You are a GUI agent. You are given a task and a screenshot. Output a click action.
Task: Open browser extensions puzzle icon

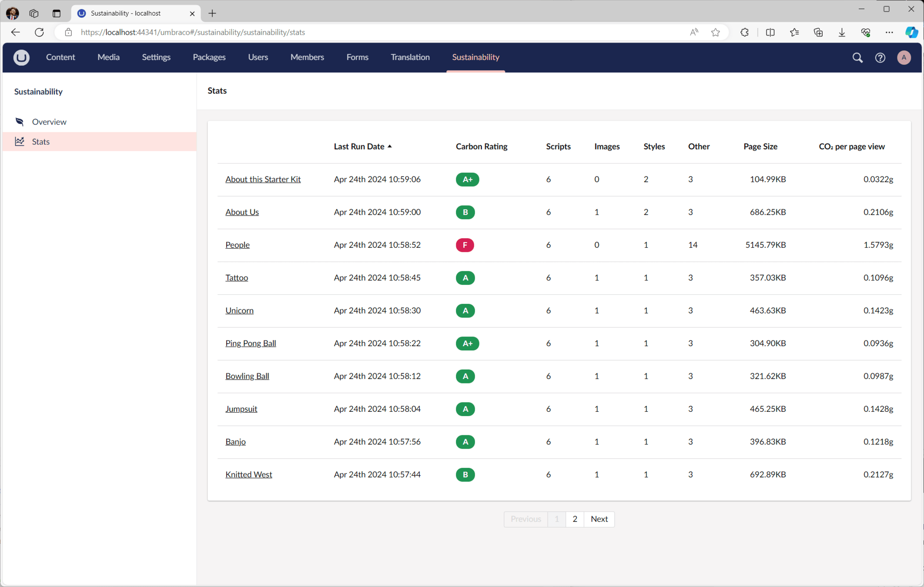pyautogui.click(x=744, y=32)
